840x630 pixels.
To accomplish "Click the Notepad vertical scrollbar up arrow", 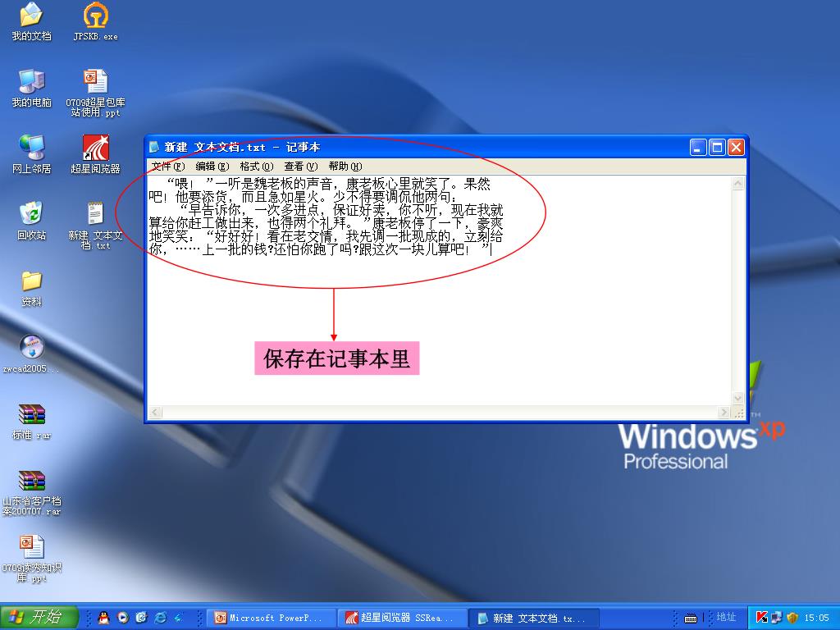I will coord(737,184).
